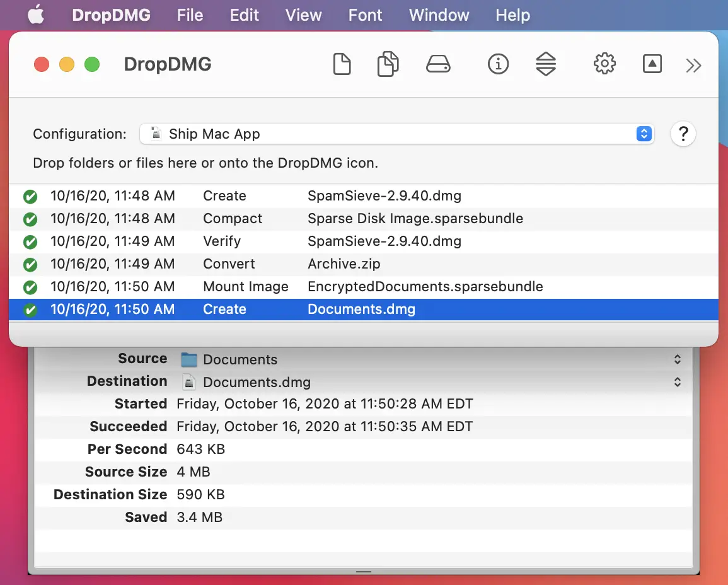Click the Destination Size 590 KB value

point(200,495)
